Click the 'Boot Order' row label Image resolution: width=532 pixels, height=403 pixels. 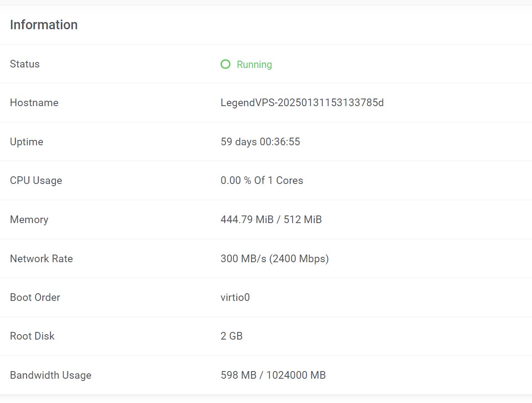(x=35, y=297)
